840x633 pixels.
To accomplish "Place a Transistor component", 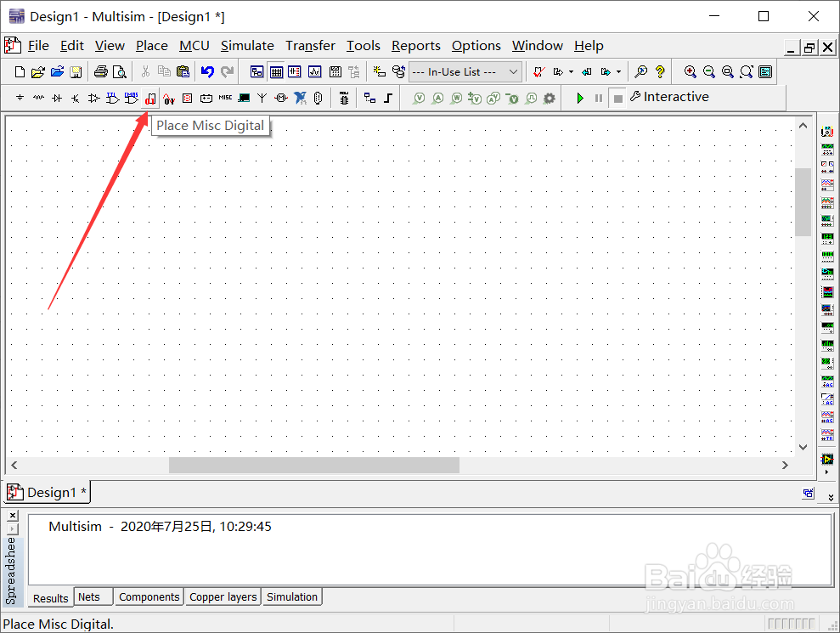I will [75, 98].
